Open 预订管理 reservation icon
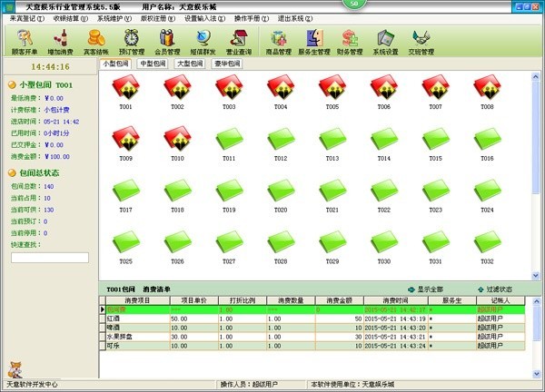This screenshot has width=545, height=392. [x=132, y=41]
